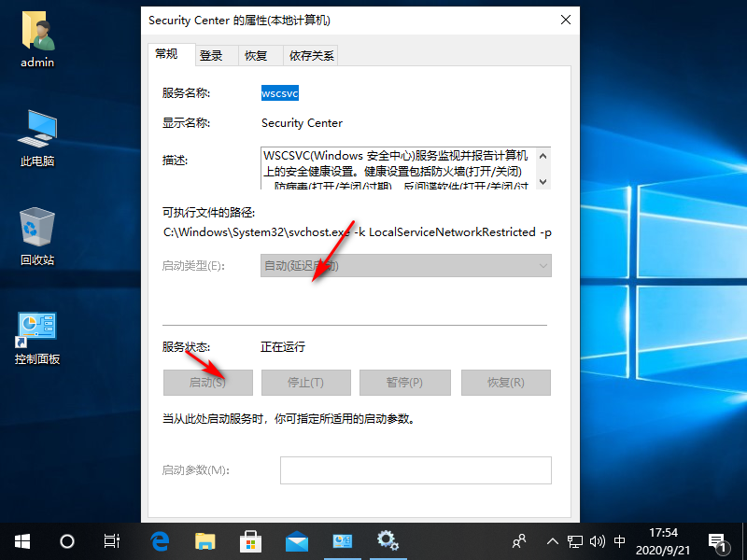Open File Explorer from the taskbar
Viewport: 747px width, 560px height.
coord(205,540)
